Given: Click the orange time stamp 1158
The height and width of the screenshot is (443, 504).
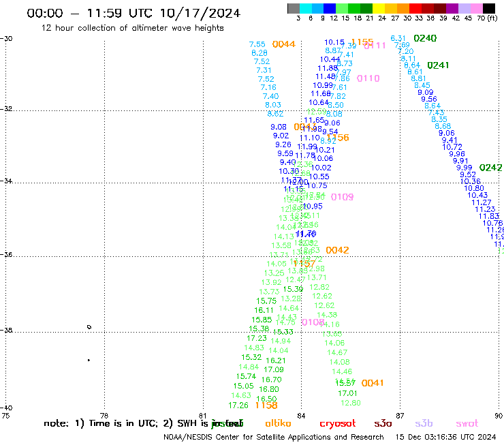Looking at the screenshot, I should click(266, 406).
